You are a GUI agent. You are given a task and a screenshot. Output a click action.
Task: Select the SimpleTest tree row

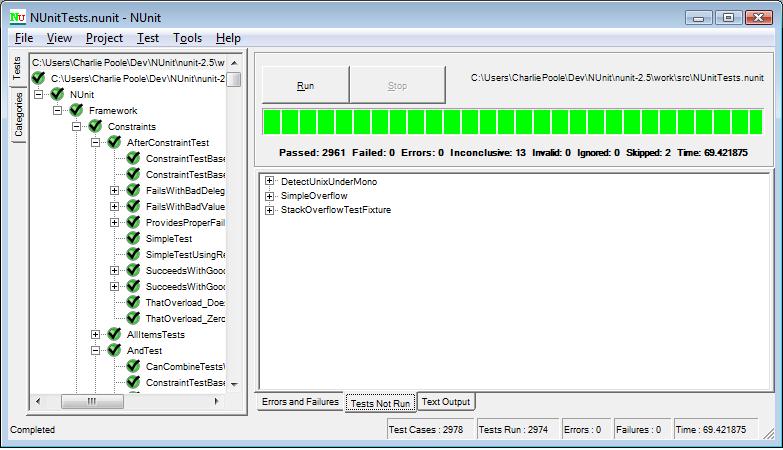[168, 238]
